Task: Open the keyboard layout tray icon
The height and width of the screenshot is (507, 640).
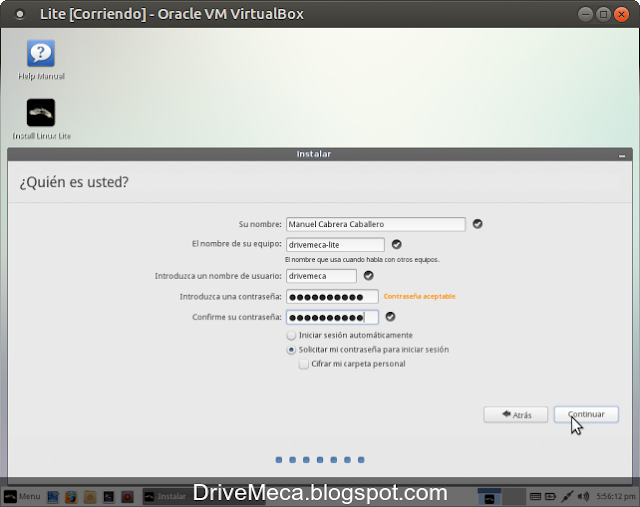Action: (535, 496)
